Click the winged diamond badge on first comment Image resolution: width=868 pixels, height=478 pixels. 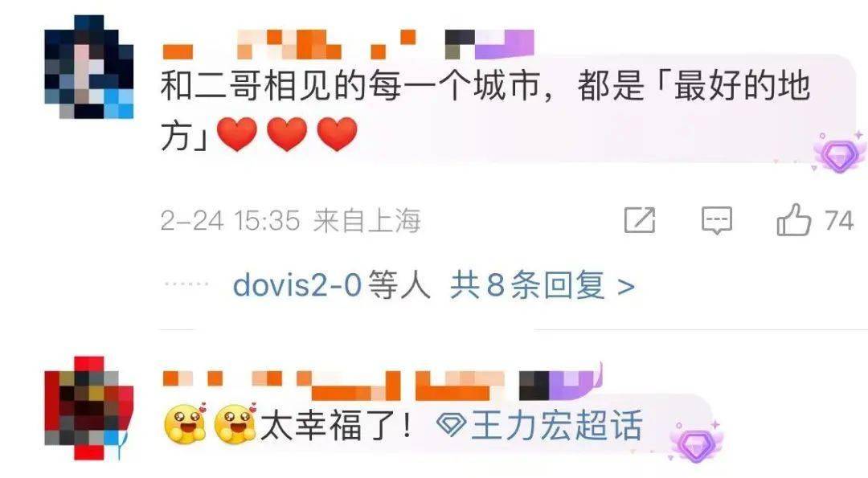click(x=838, y=152)
